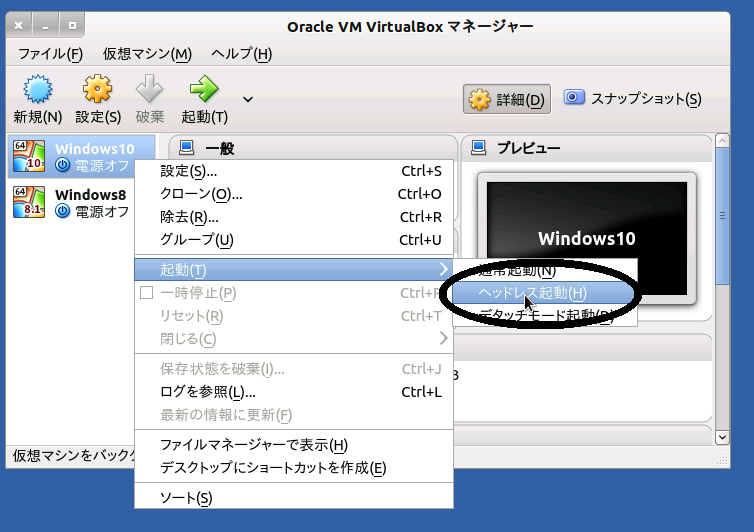The image size is (754, 532).
Task: Click the 破棄 discard arrow toolbar icon
Action: pos(150,89)
